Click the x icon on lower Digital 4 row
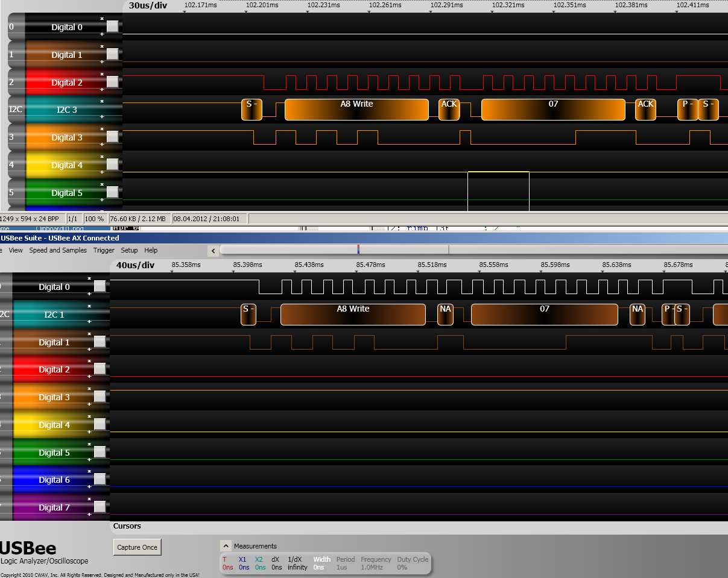The height and width of the screenshot is (578, 728). pos(89,416)
